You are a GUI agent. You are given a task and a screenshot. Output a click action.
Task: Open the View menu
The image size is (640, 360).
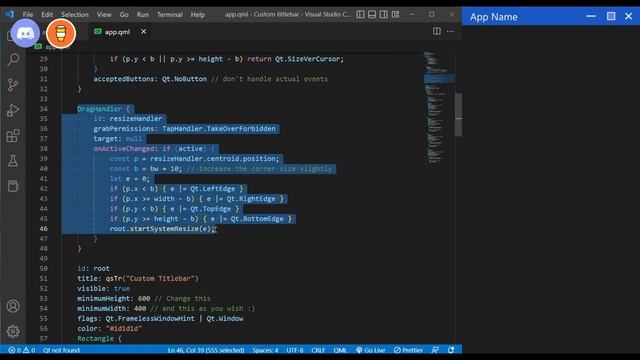click(x=104, y=14)
